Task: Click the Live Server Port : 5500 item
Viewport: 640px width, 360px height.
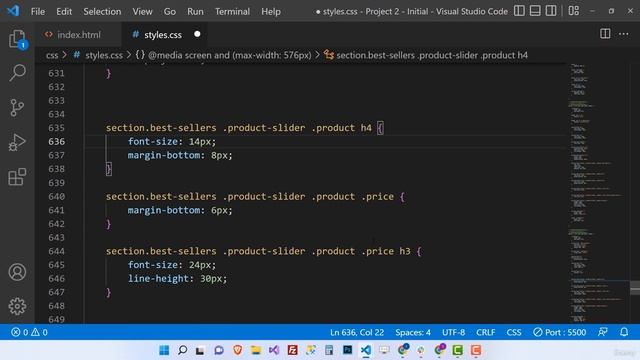Action: coord(560,332)
